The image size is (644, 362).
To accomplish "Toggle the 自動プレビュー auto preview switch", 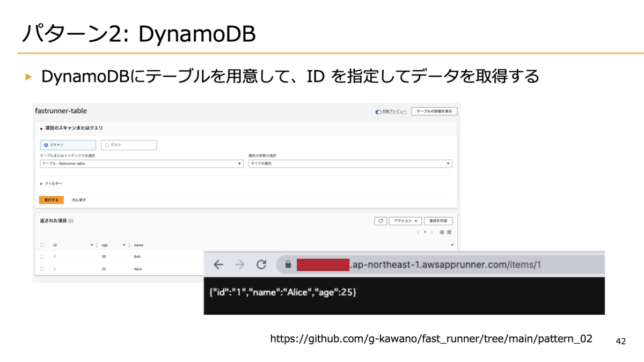I will (x=378, y=112).
